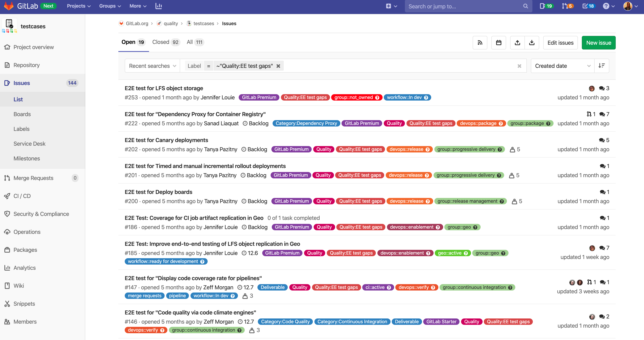Open issue E2E test for Deploy boards
This screenshot has height=340, width=644.
(158, 192)
